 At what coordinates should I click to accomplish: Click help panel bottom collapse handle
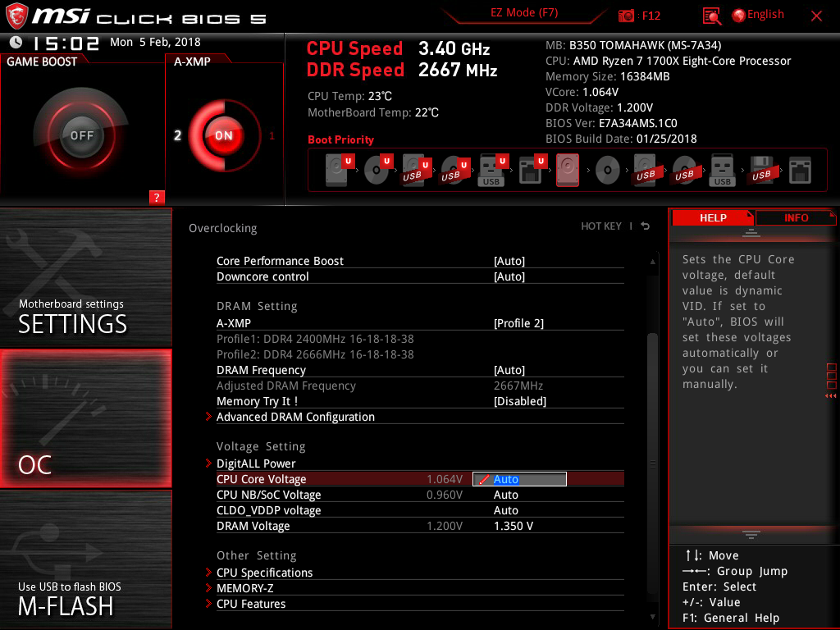pyautogui.click(x=751, y=534)
